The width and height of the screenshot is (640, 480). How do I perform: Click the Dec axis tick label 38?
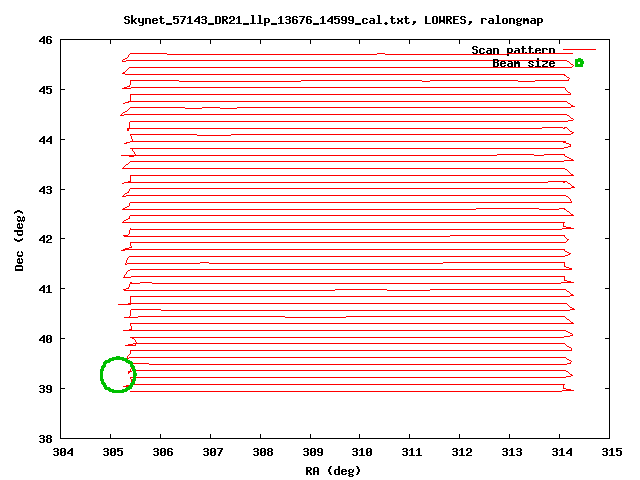click(46, 439)
